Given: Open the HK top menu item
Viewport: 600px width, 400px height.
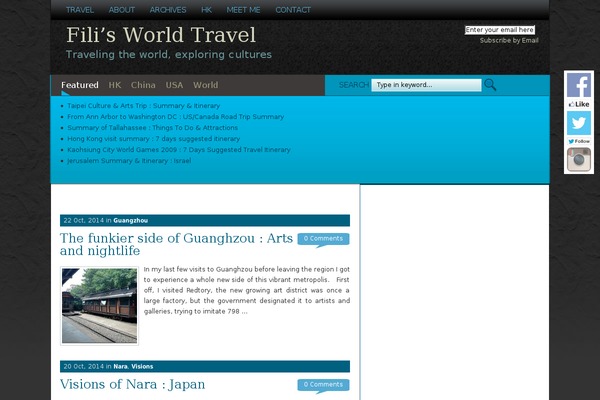Looking at the screenshot, I should coord(206,10).
